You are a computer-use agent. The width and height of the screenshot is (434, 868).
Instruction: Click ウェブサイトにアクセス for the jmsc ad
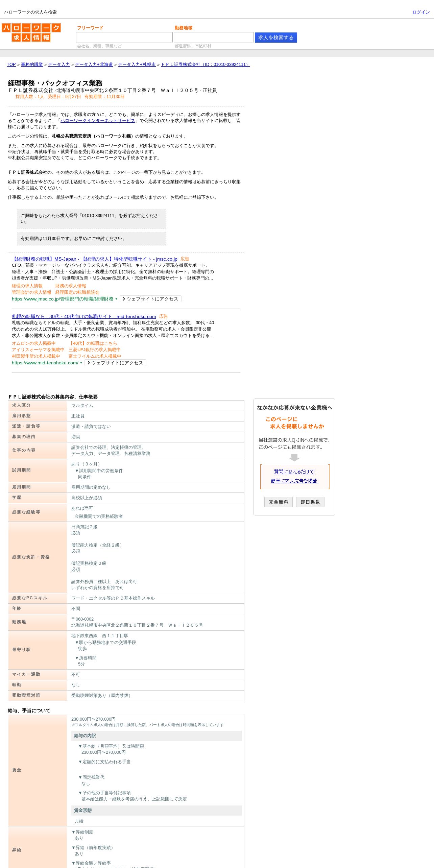[x=150, y=299]
